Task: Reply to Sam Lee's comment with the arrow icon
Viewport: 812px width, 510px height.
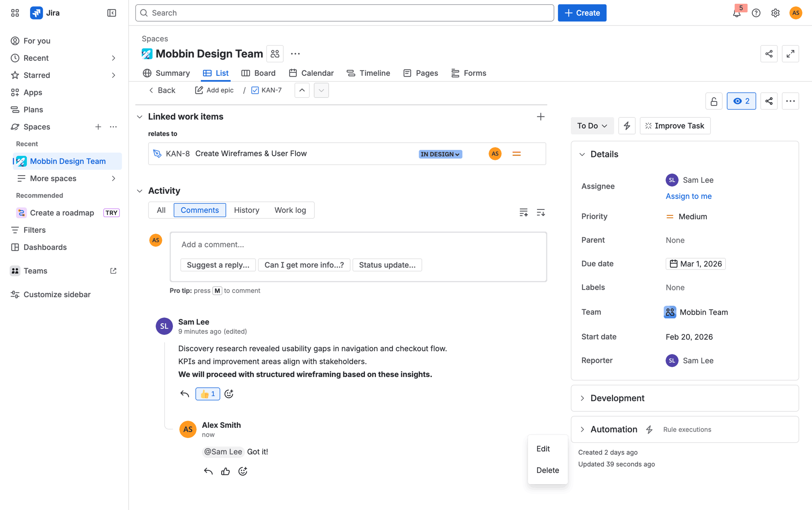Action: tap(184, 394)
